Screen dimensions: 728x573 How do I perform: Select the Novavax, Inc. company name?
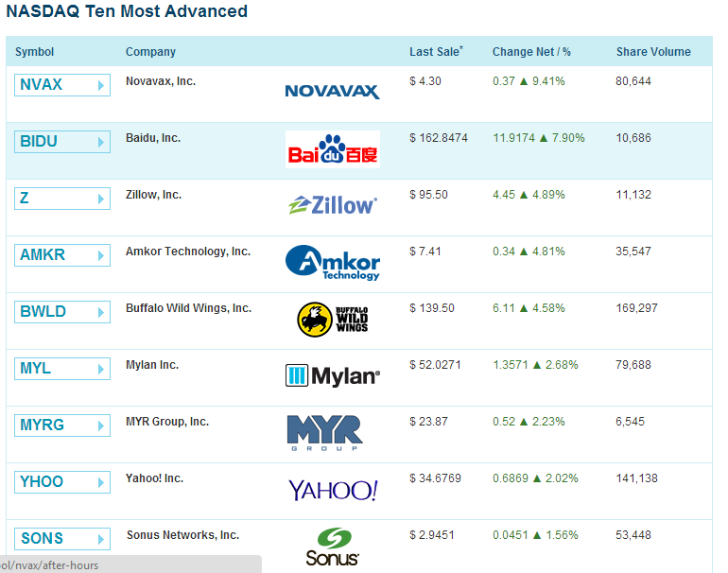click(x=161, y=81)
